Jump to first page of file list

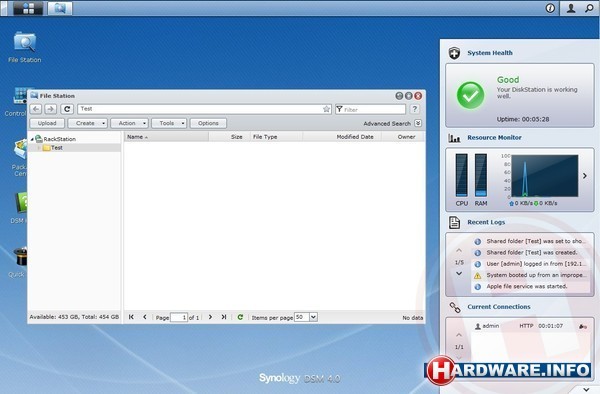click(131, 317)
